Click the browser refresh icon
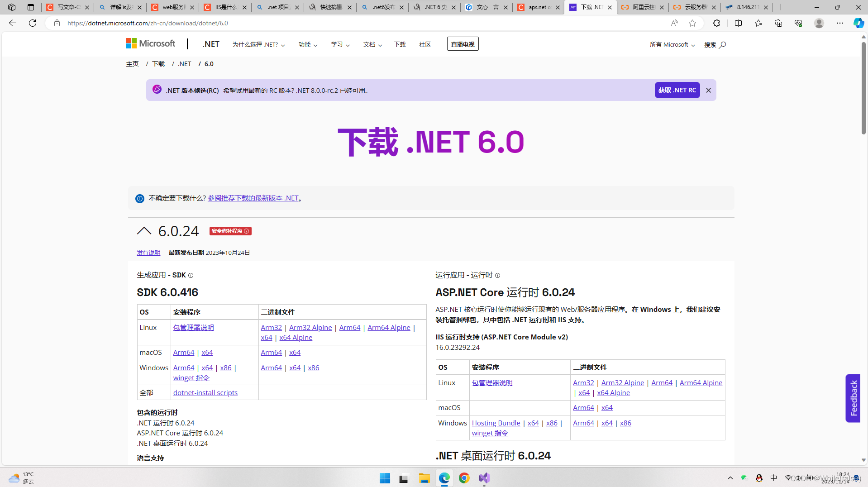Screen dimensions: 868x487 coord(33,23)
